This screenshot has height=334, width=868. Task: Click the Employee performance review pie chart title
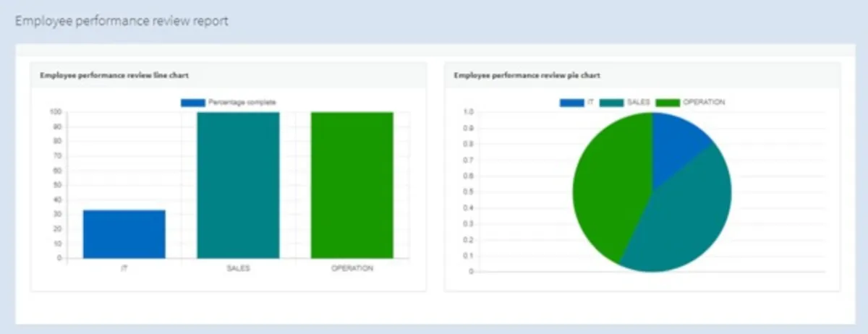click(x=527, y=75)
